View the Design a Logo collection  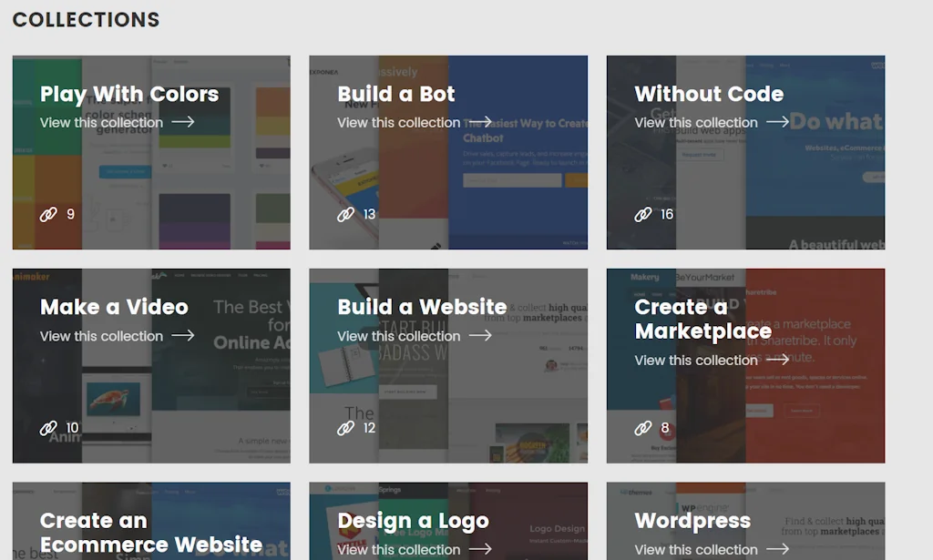pyautogui.click(x=399, y=549)
